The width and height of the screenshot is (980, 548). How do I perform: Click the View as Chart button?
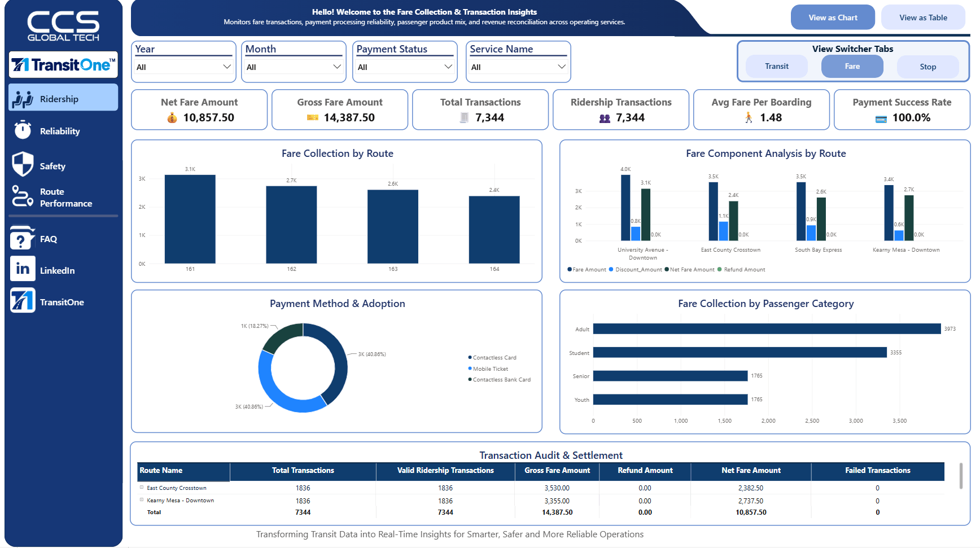click(833, 17)
